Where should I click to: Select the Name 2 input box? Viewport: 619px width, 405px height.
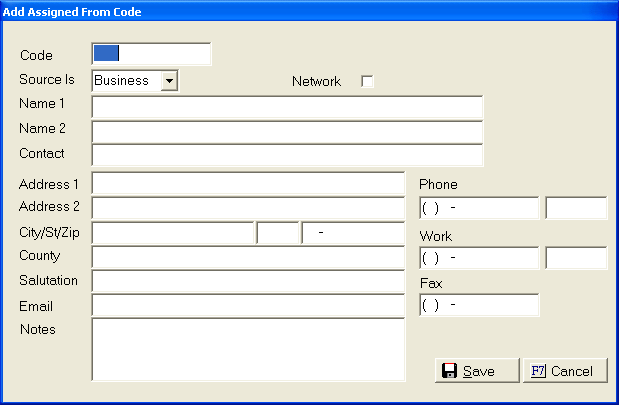[287, 132]
